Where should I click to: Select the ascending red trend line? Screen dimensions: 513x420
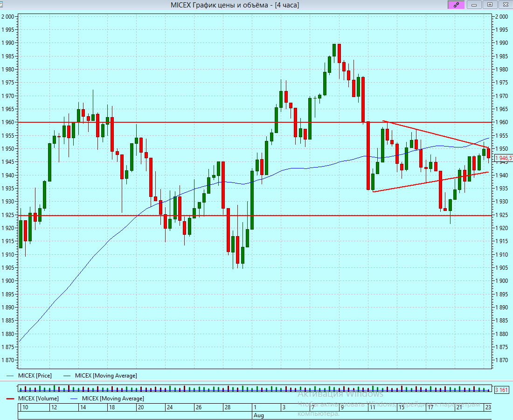(x=430, y=182)
